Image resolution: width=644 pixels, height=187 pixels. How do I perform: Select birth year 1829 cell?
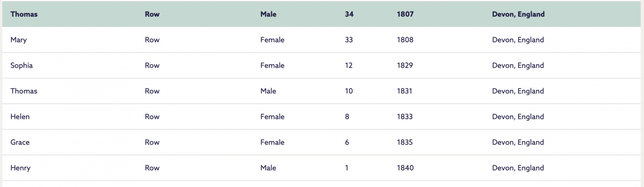pos(405,66)
